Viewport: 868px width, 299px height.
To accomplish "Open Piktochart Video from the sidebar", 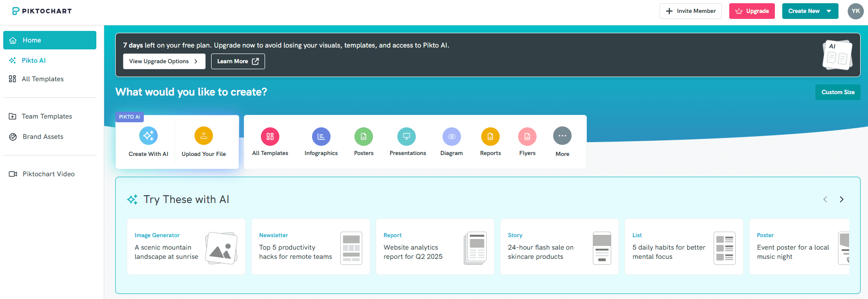I will point(48,174).
